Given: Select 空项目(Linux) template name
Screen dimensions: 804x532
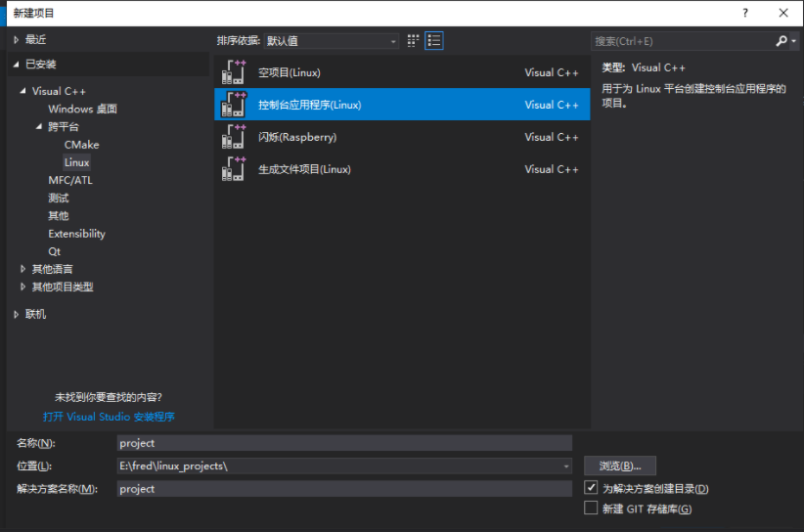Looking at the screenshot, I should pyautogui.click(x=290, y=72).
